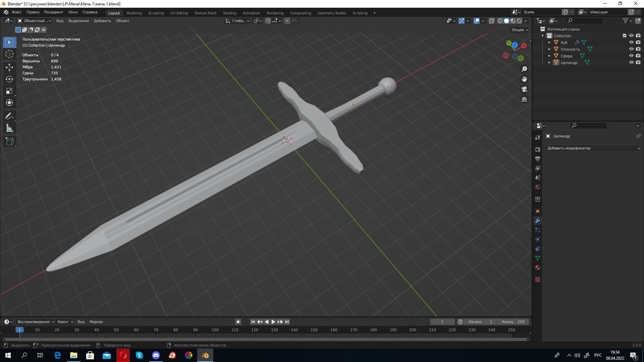Open the Рендеринг menu

[x=53, y=12]
